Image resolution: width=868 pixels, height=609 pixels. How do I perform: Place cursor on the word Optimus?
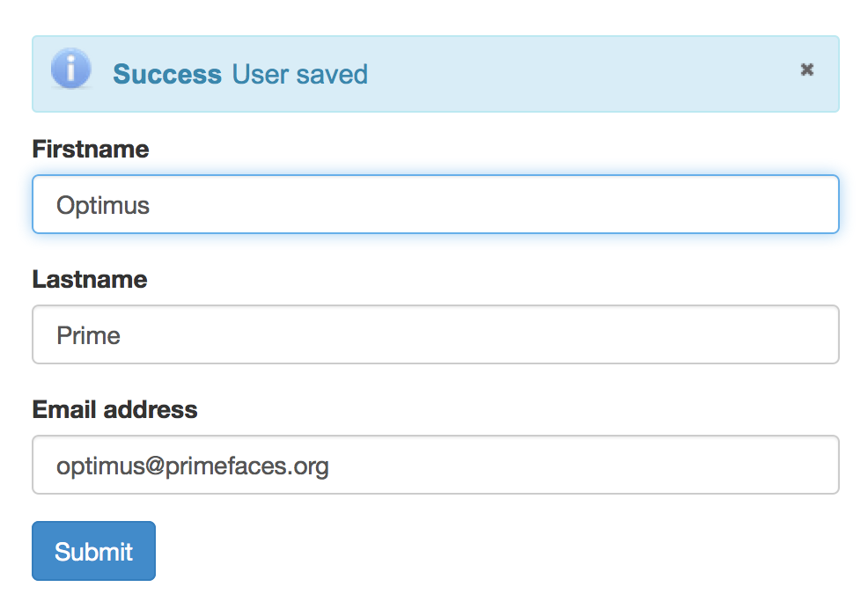coord(103,205)
